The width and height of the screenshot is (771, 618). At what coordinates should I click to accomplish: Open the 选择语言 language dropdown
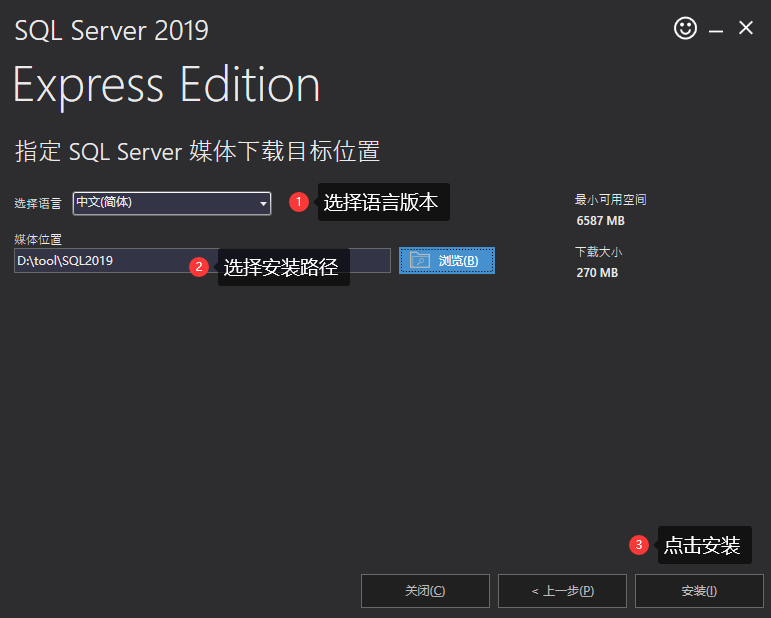(x=172, y=203)
